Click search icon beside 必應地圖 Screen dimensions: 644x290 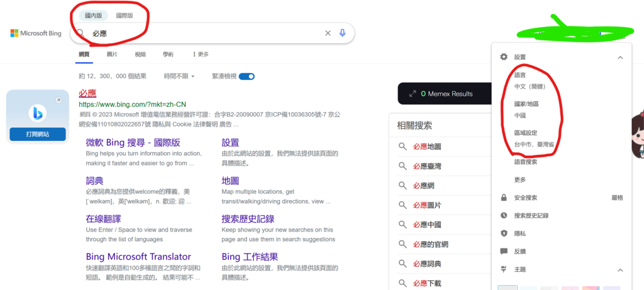coord(402,146)
